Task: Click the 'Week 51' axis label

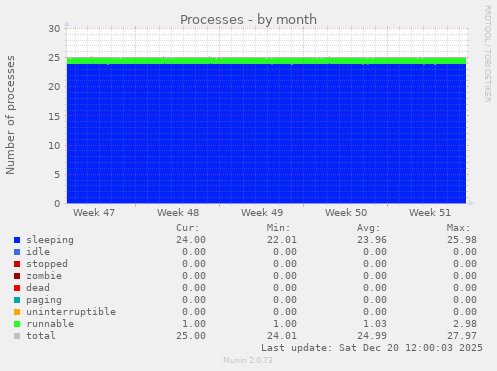Action: pyautogui.click(x=430, y=213)
